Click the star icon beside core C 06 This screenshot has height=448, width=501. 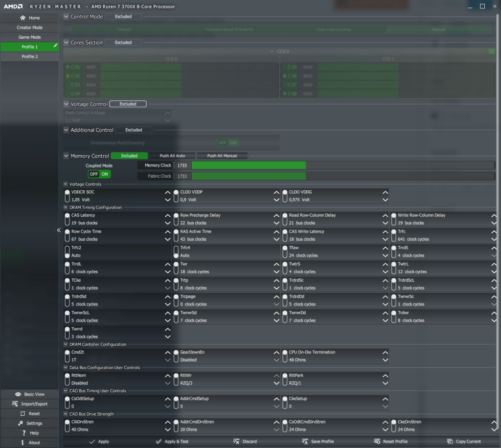(x=284, y=76)
